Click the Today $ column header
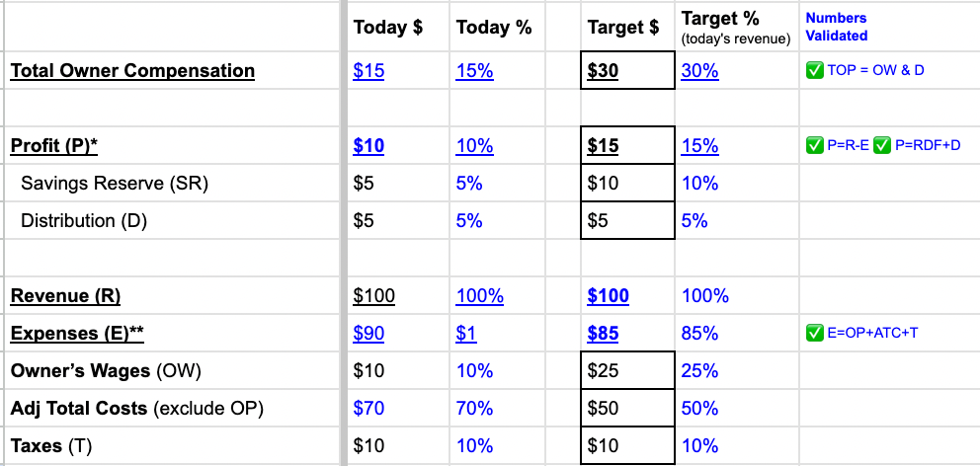This screenshot has height=466, width=980. coord(388,28)
